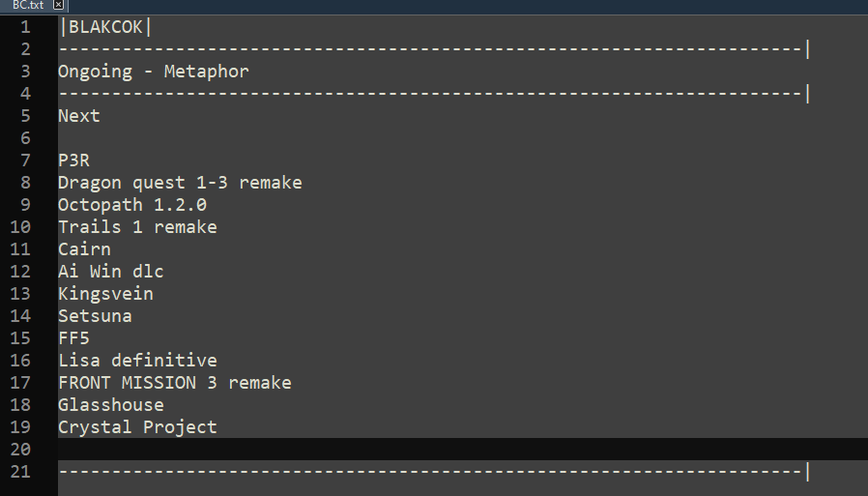Click the Glasshouse entry

(x=111, y=405)
